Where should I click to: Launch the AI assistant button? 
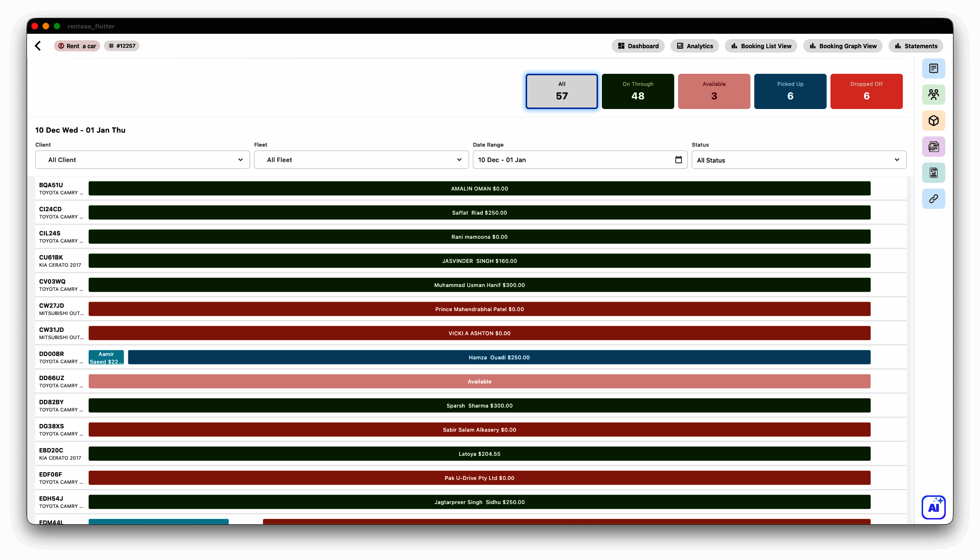tap(933, 507)
